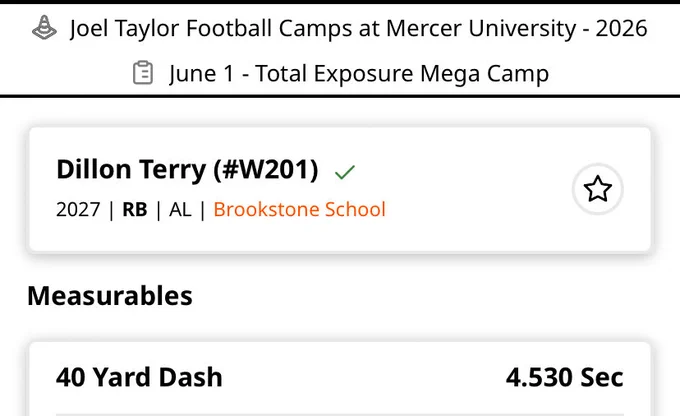Click the AL state label
680x416 pixels.
coord(180,210)
